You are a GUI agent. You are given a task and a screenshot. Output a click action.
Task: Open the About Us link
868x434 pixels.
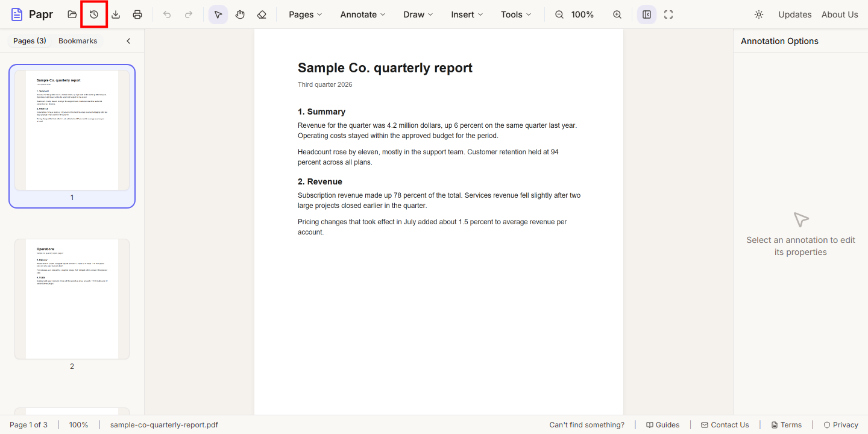pos(840,14)
